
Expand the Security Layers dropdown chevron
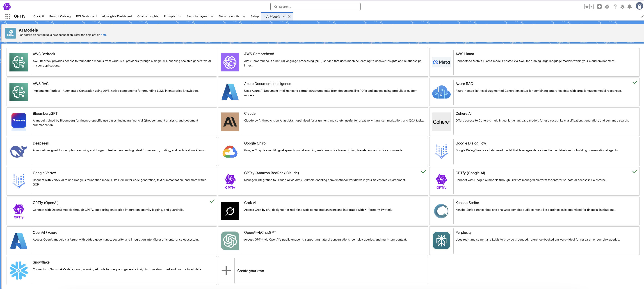(212, 16)
